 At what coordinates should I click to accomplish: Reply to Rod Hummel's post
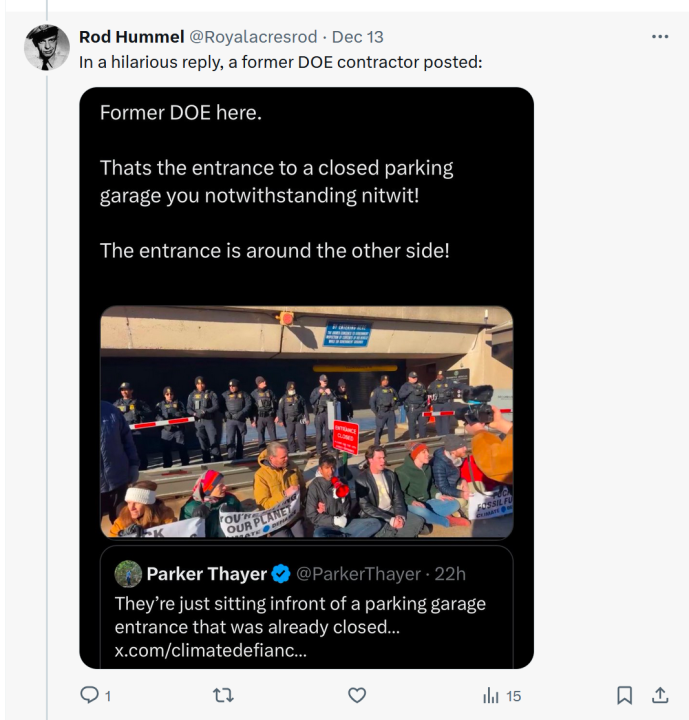(x=89, y=695)
